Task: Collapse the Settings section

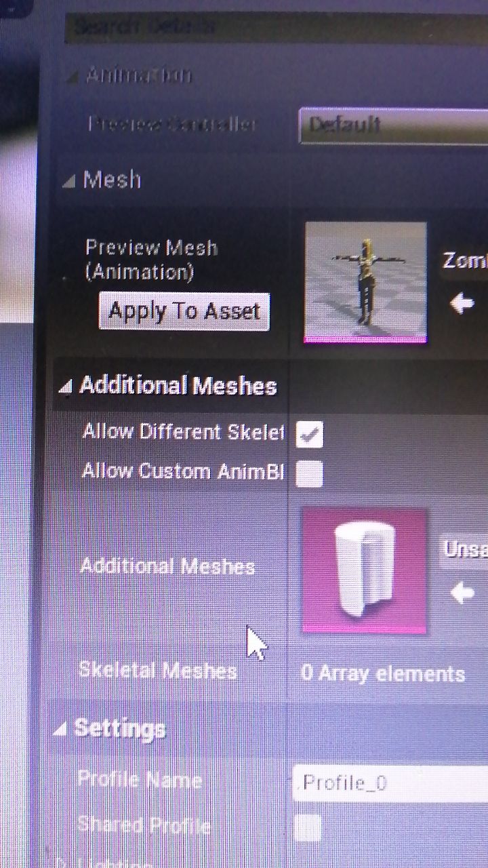Action: coord(60,730)
